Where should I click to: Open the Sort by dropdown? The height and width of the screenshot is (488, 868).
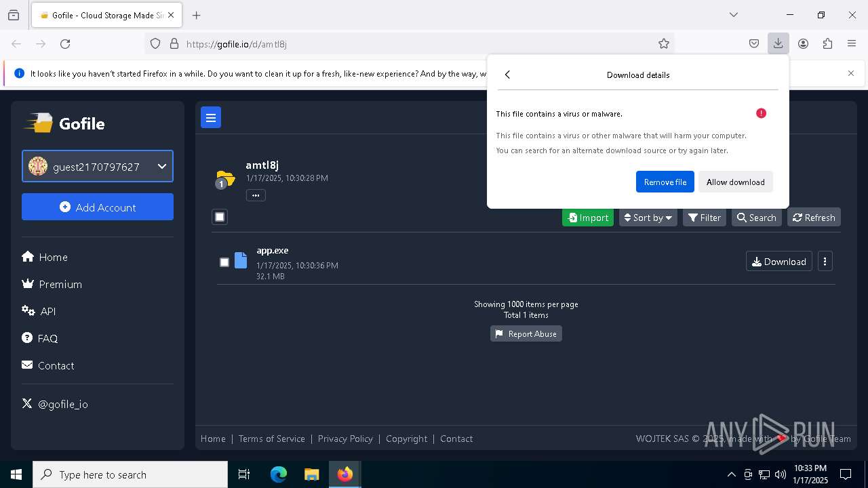click(x=648, y=218)
